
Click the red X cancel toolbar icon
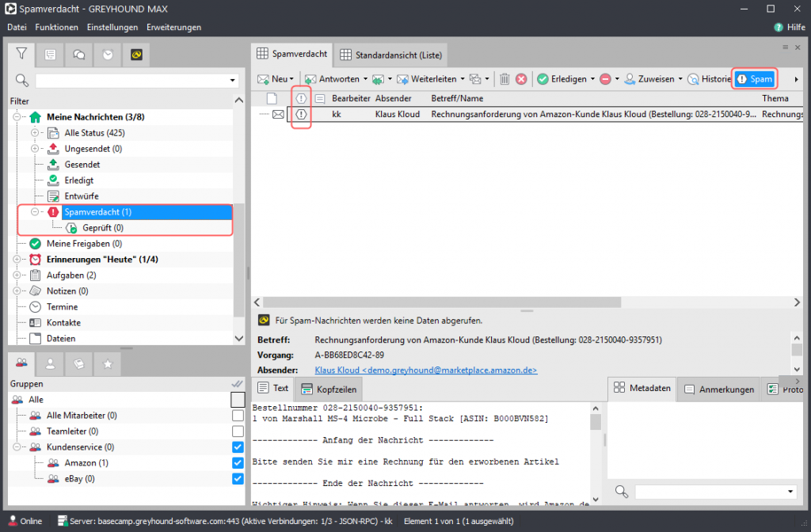coord(521,79)
